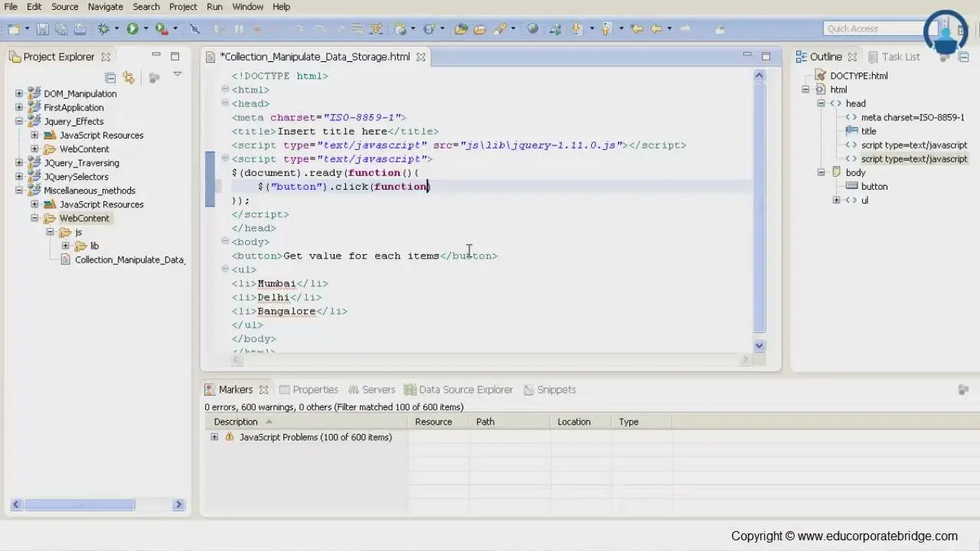Open the Navigate menu

pyautogui.click(x=106, y=7)
